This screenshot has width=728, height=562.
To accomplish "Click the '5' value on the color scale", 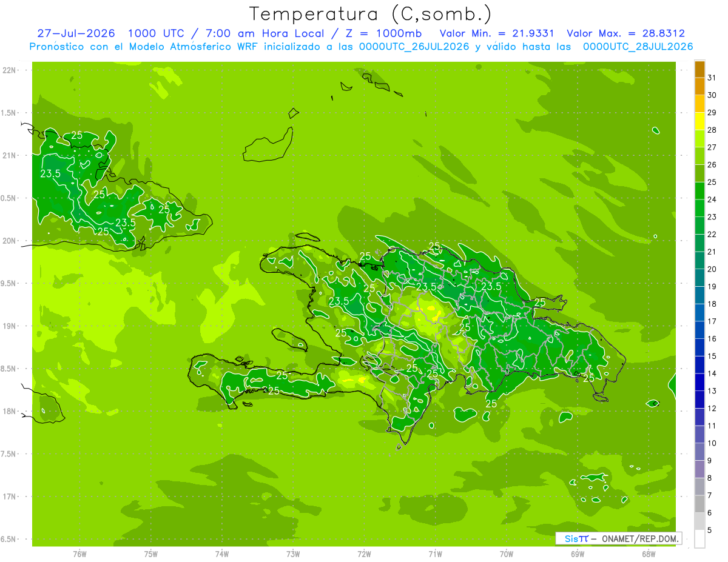I will pos(710,530).
